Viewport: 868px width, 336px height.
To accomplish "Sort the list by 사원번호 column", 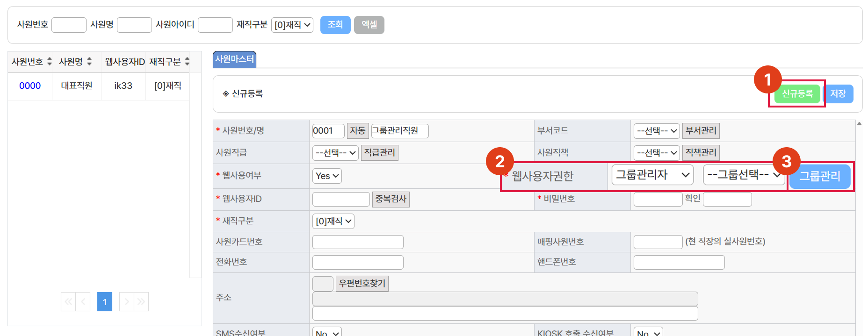I will [x=49, y=62].
